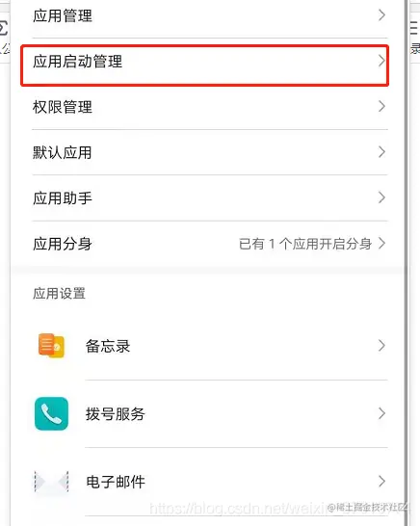Open 应用分身 settings row

pyautogui.click(x=210, y=244)
